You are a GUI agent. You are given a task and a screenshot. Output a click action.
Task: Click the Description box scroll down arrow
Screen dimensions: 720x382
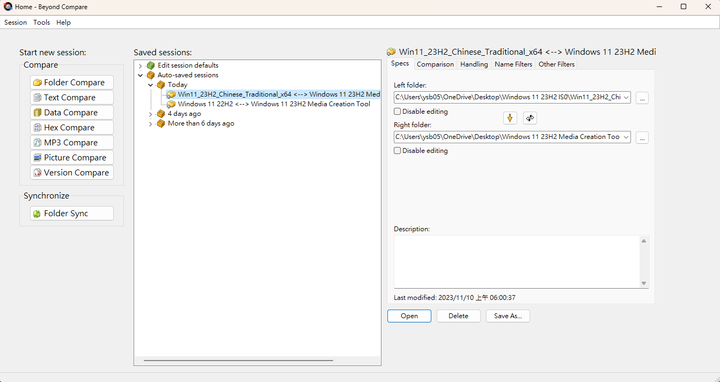[x=644, y=283]
